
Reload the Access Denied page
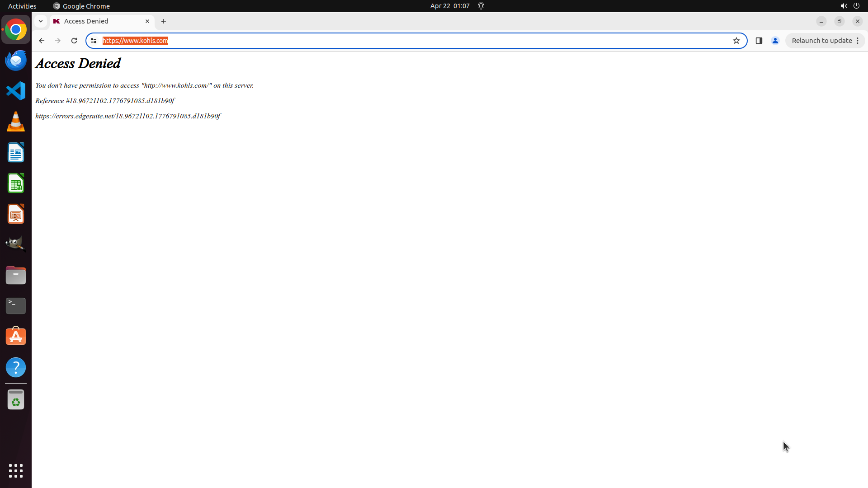74,41
